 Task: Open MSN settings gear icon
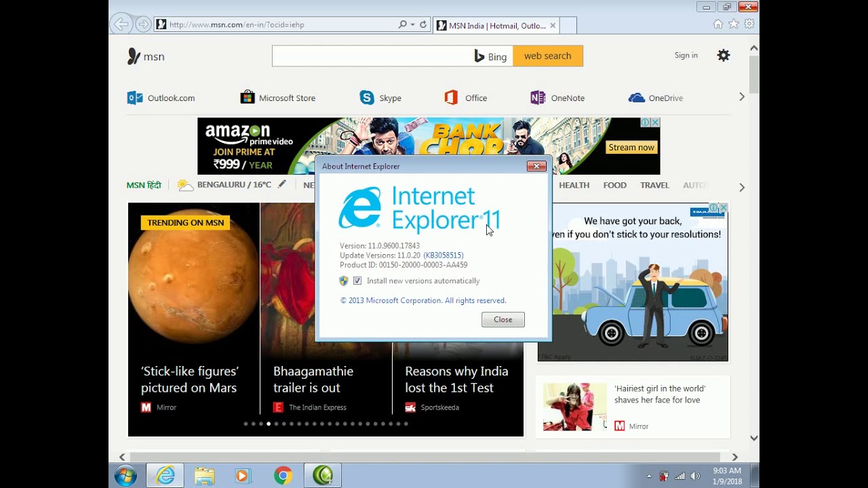(724, 56)
